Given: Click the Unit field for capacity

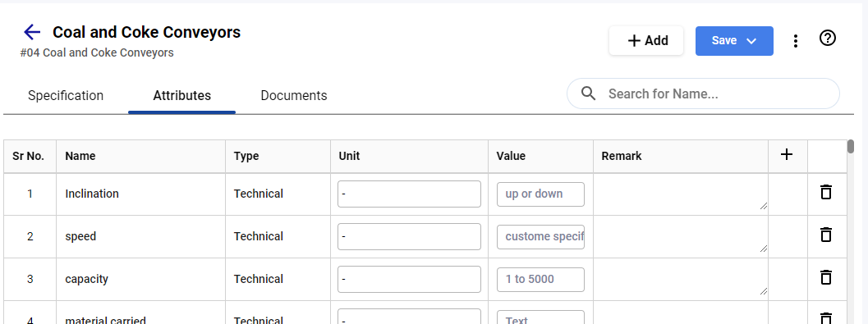Looking at the screenshot, I should (x=409, y=279).
